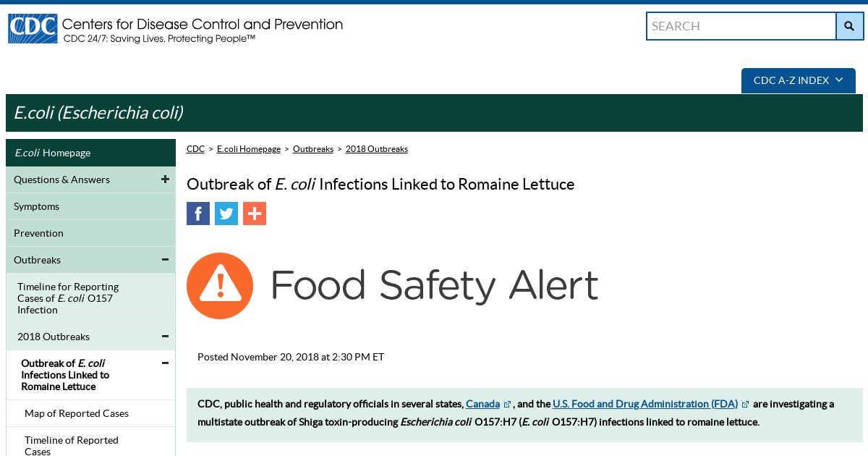868x456 pixels.
Task: Collapse the 2018 Outbreaks submenu
Action: click(165, 337)
